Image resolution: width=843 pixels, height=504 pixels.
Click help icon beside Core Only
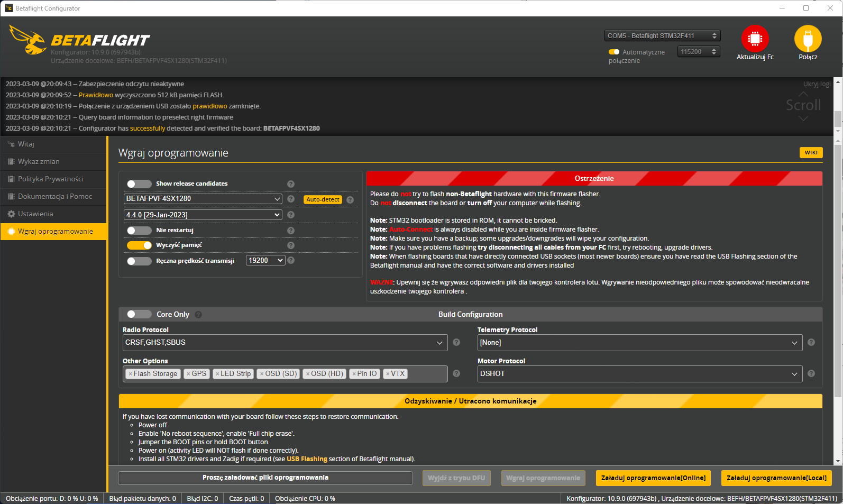[198, 315]
